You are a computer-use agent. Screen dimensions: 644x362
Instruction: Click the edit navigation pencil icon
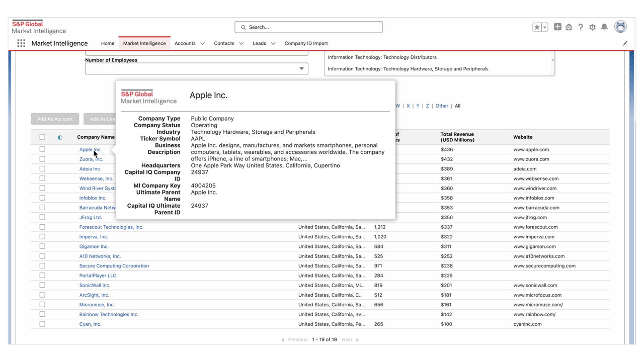coord(625,43)
